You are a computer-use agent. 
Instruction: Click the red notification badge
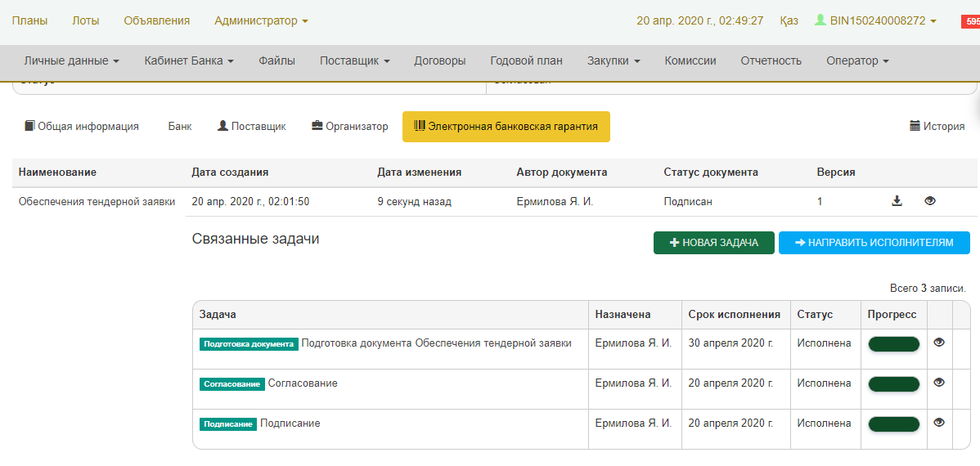coord(970,21)
